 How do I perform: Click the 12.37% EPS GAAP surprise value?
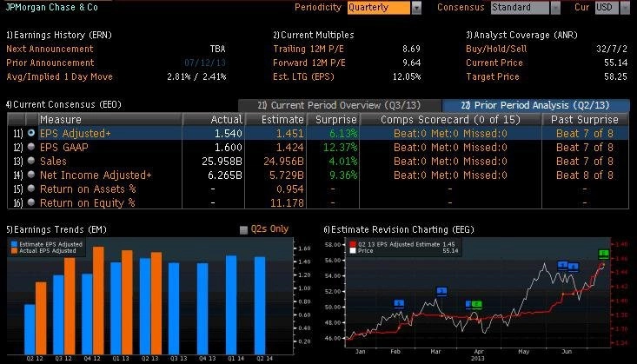(341, 147)
